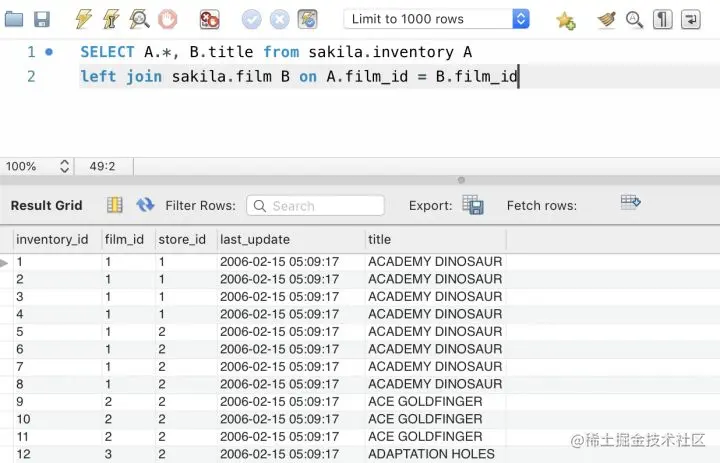Screen dimensions: 720x463
Task: Run Explain with the magnifier lightning icon
Action: coord(139,19)
